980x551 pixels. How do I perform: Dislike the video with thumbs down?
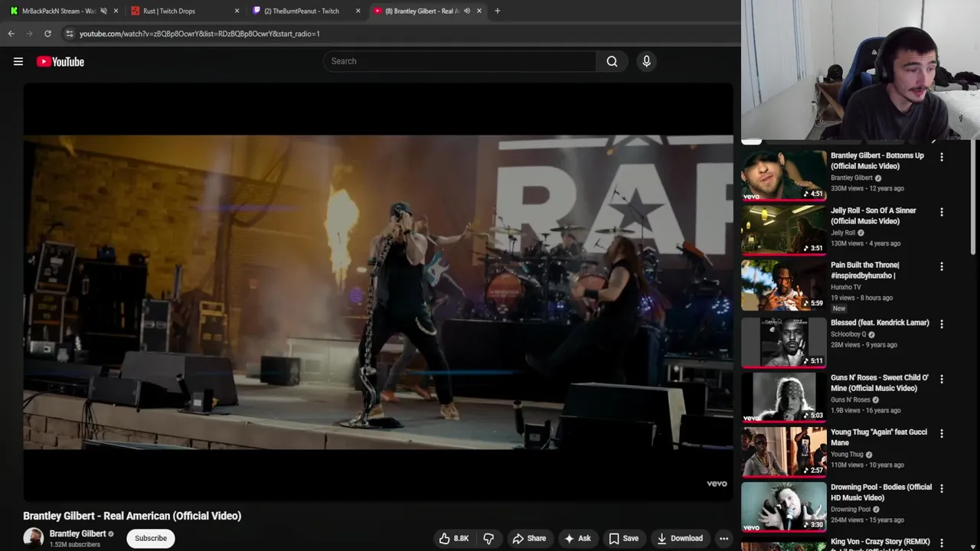coord(488,539)
